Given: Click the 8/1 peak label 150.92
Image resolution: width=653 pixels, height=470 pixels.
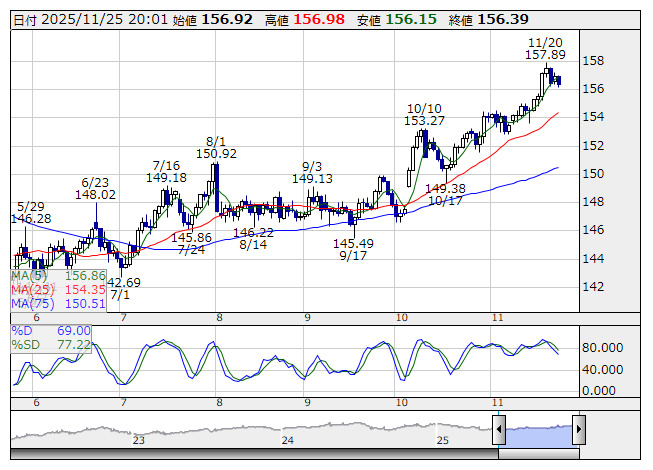Looking at the screenshot, I should pyautogui.click(x=216, y=154).
